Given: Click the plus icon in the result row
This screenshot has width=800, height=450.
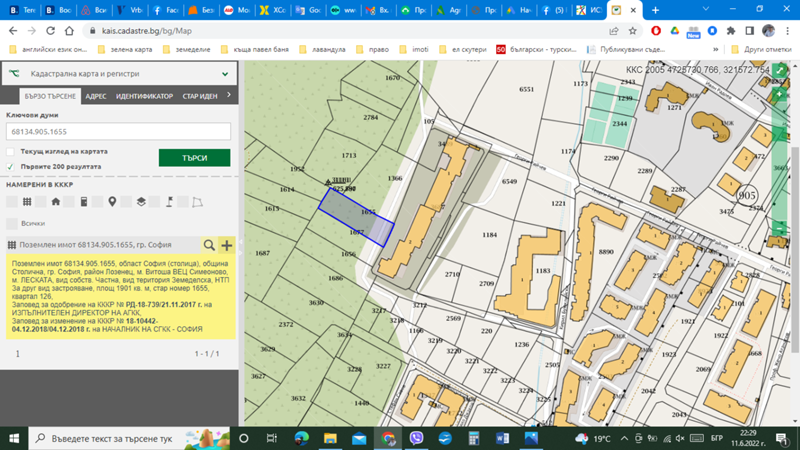Looking at the screenshot, I should pos(227,245).
